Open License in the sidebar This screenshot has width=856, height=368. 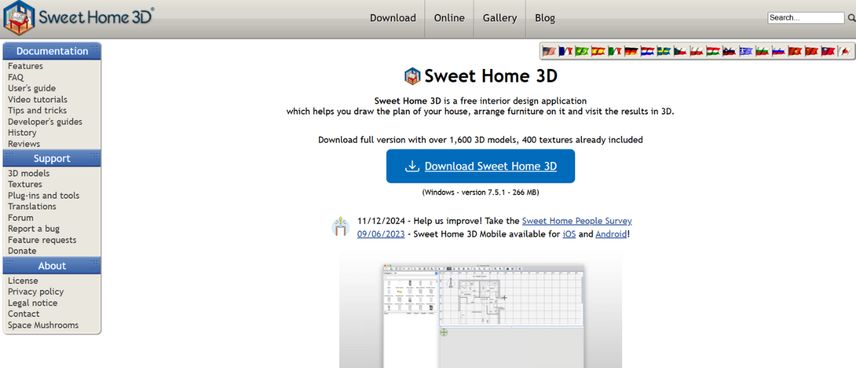pos(23,281)
